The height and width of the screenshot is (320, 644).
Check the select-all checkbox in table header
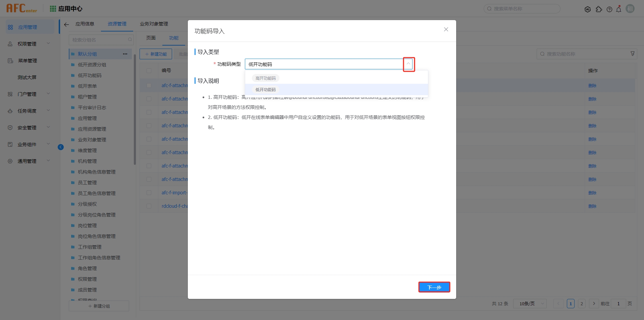(149, 70)
